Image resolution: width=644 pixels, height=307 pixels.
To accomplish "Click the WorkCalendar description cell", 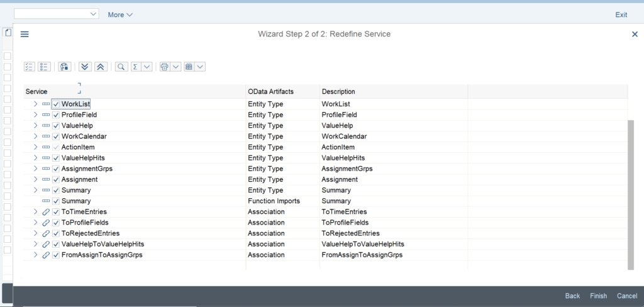I will click(394, 137).
